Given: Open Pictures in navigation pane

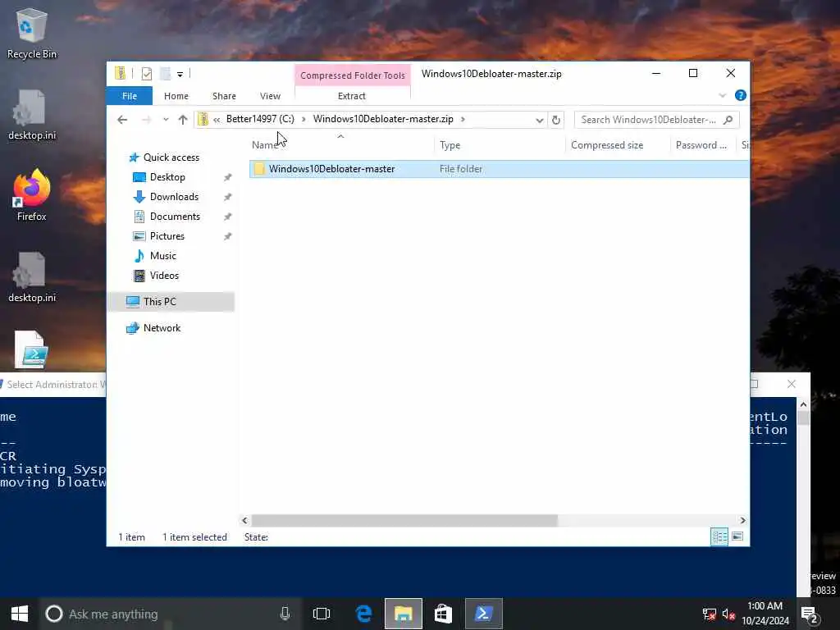Looking at the screenshot, I should pos(167,236).
